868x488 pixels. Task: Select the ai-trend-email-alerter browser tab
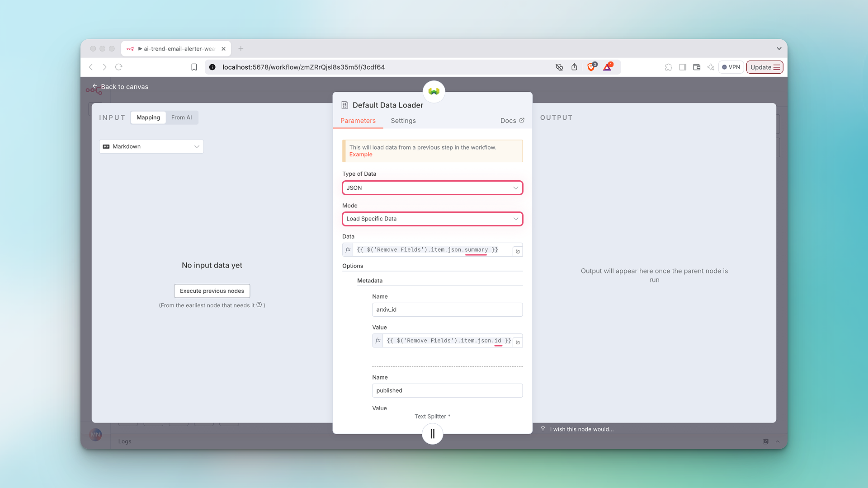tap(176, 48)
